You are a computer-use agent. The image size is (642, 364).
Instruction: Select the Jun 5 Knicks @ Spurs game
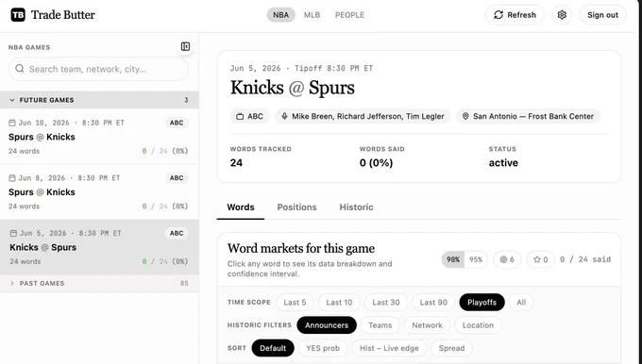(99, 247)
